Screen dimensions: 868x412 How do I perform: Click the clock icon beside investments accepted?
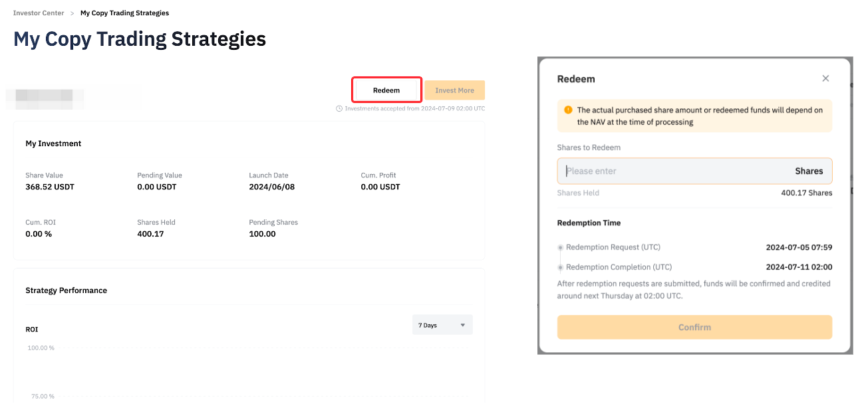coord(339,108)
